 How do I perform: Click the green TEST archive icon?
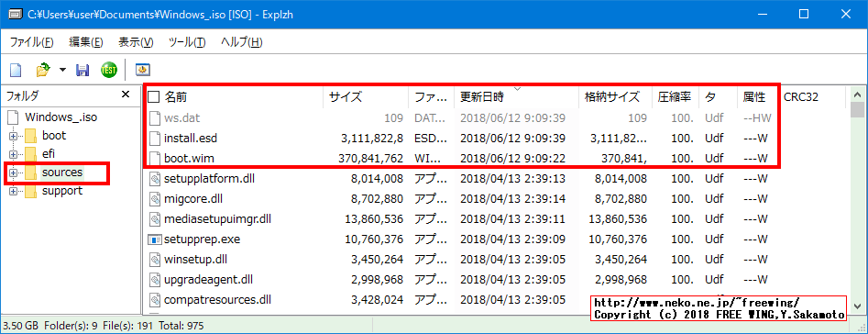pyautogui.click(x=108, y=70)
